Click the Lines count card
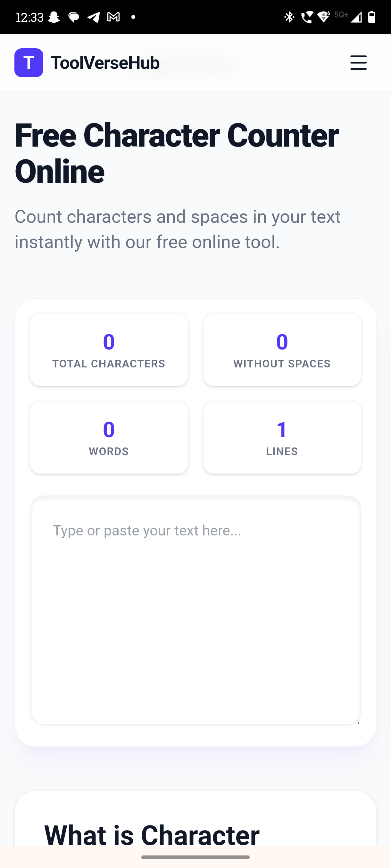Image resolution: width=391 pixels, height=868 pixels. tap(282, 438)
